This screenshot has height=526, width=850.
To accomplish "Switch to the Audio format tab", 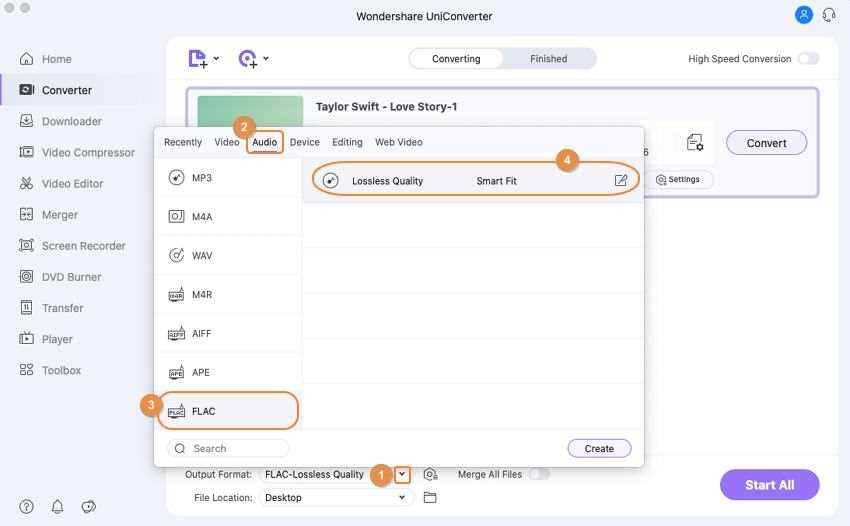I will (265, 142).
